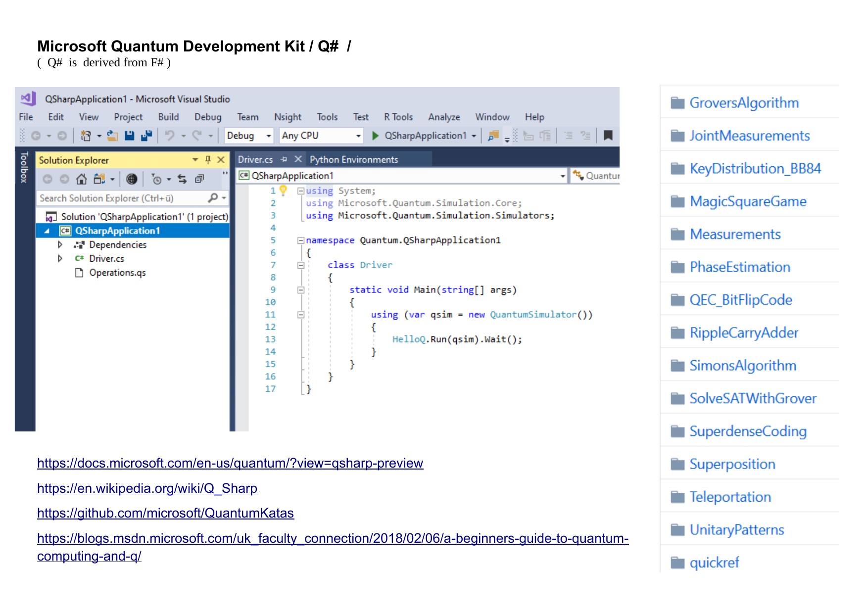
Task: Click the Home icon in Solution Explorer
Action: click(82, 179)
